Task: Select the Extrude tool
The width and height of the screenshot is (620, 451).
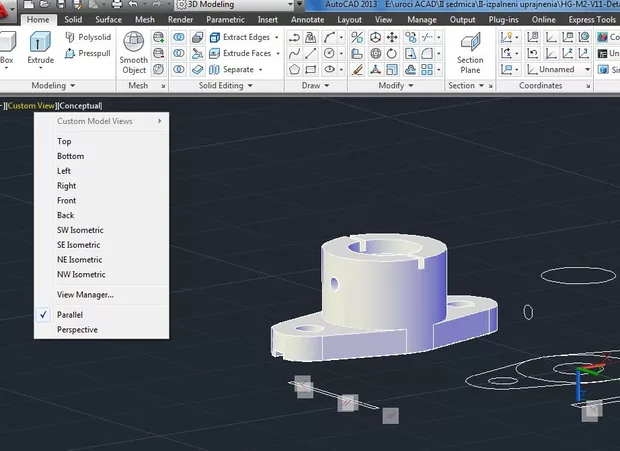Action: click(x=41, y=48)
